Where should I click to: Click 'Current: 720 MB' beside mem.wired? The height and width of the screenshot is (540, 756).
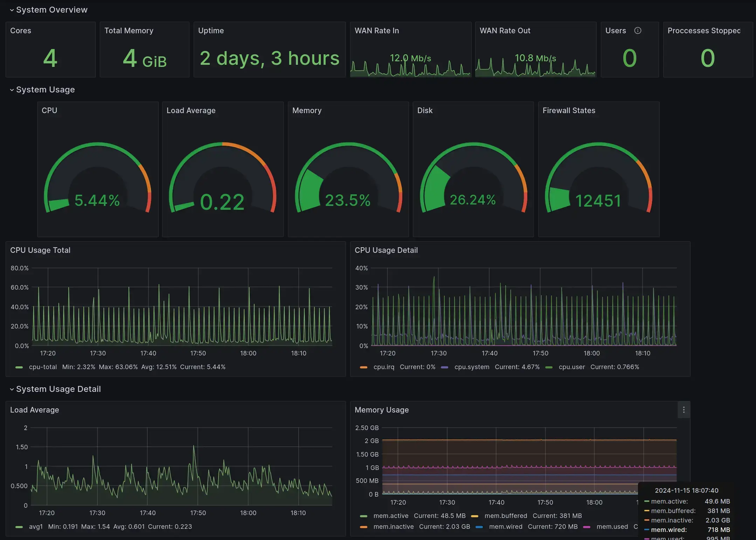pos(553,527)
